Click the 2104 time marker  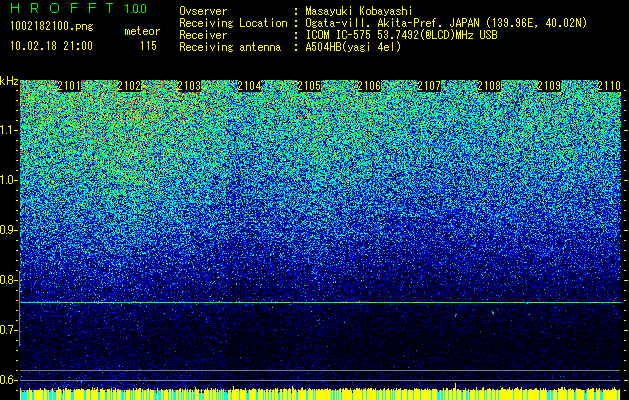tap(250, 85)
